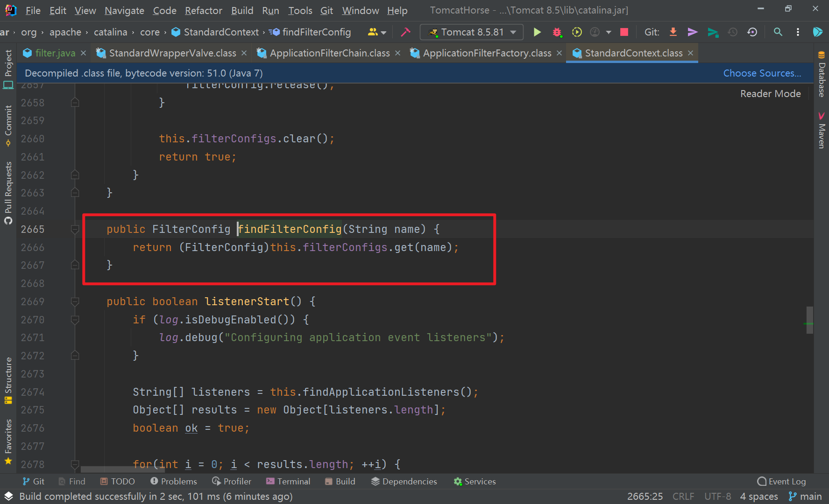Open the CRLF line separator selector
This screenshot has height=504, width=829.
coord(683,496)
